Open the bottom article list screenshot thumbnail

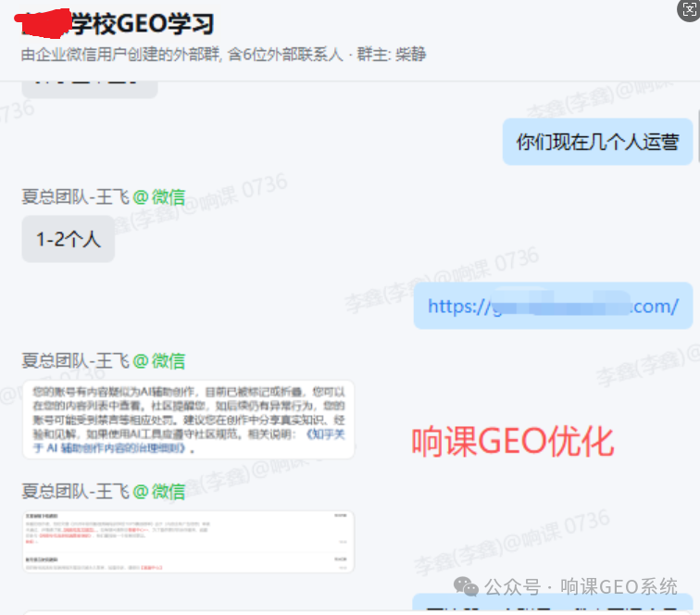pos(188,542)
